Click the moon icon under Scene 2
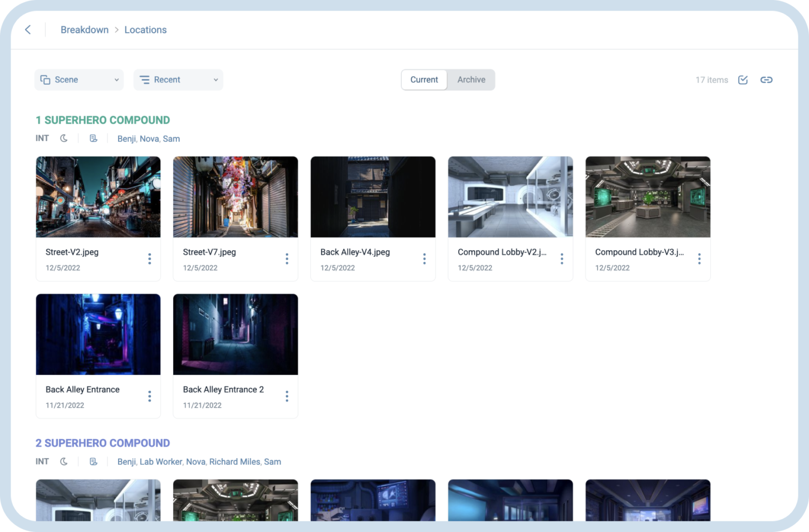Screen dimensions: 809x532 tap(64, 461)
